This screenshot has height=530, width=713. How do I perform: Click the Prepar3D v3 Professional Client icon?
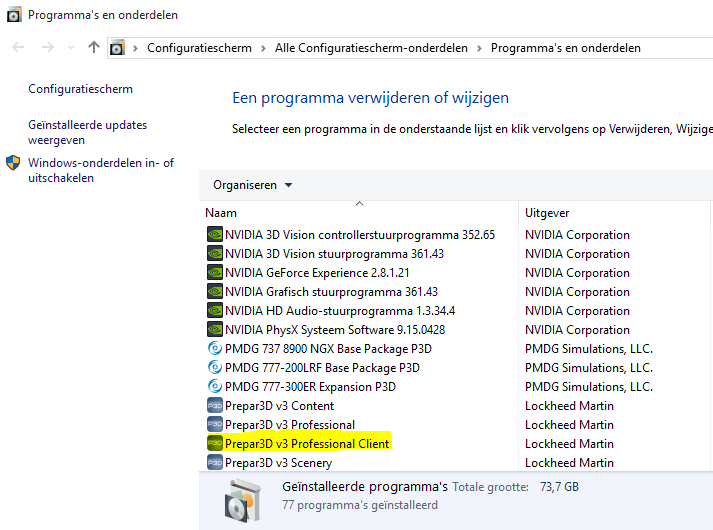tap(215, 444)
